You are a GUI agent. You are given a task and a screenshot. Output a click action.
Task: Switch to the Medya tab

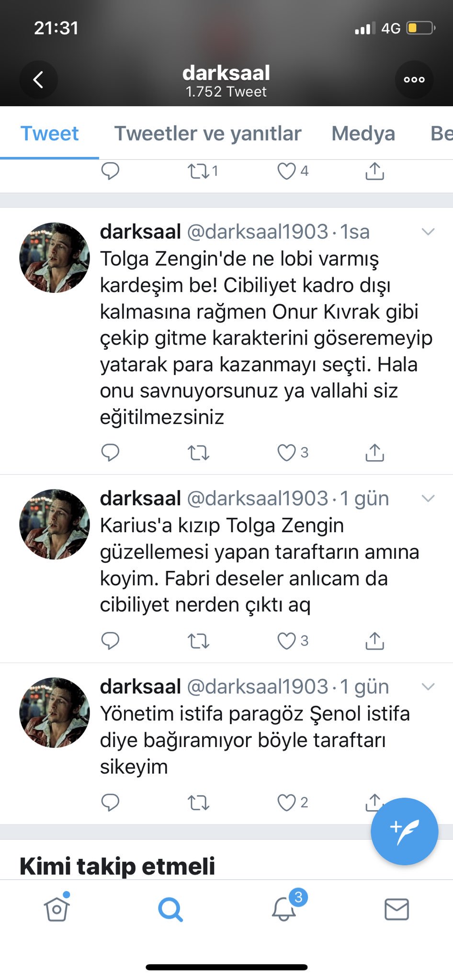[x=363, y=134]
